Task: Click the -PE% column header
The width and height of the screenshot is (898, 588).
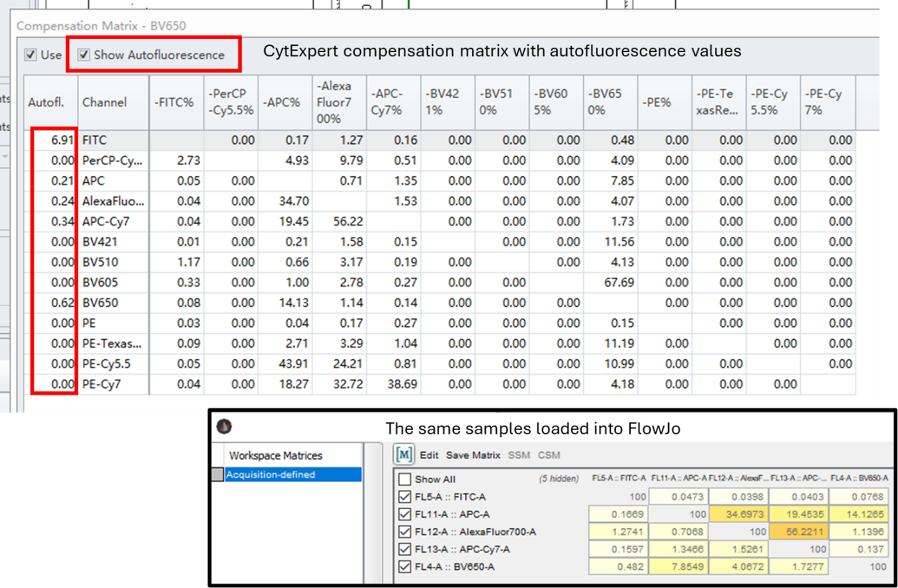Action: (x=665, y=102)
